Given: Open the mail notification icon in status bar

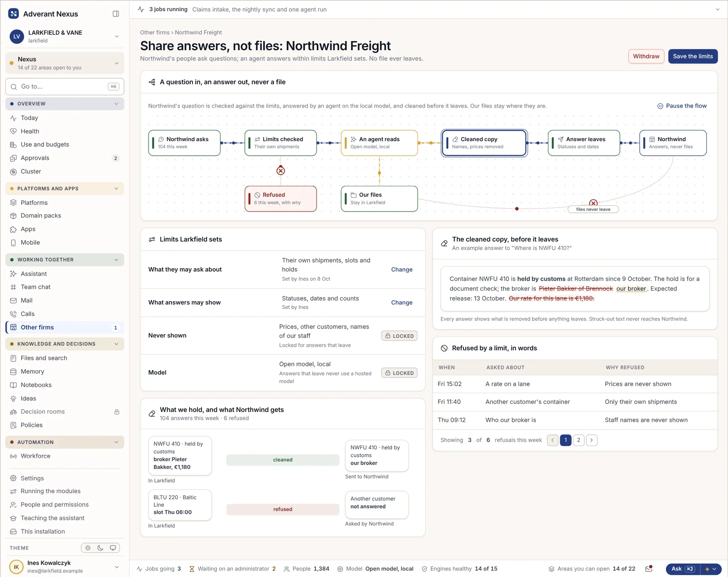Looking at the screenshot, I should click(x=649, y=569).
